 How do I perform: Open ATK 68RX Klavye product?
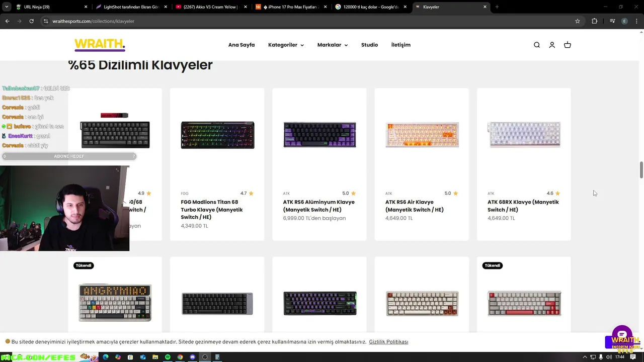pyautogui.click(x=523, y=206)
